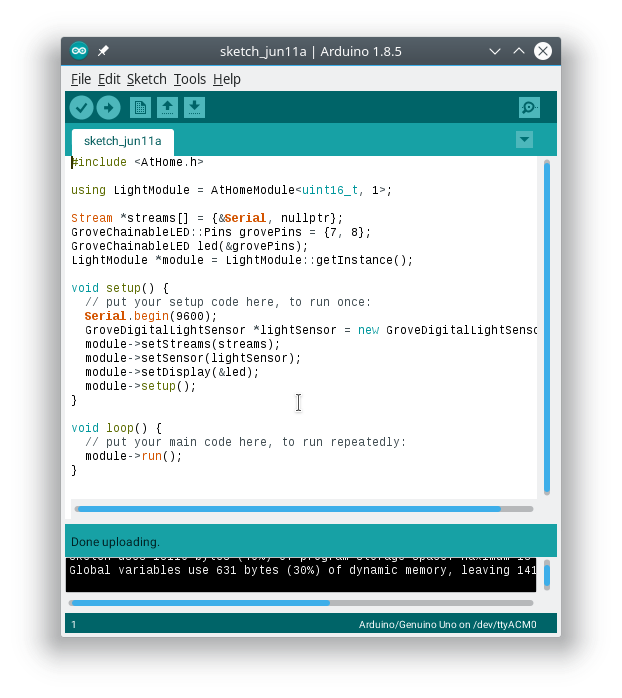Click the line number '1' in status bar
Viewport: 622px width, 698px height.
[74, 625]
